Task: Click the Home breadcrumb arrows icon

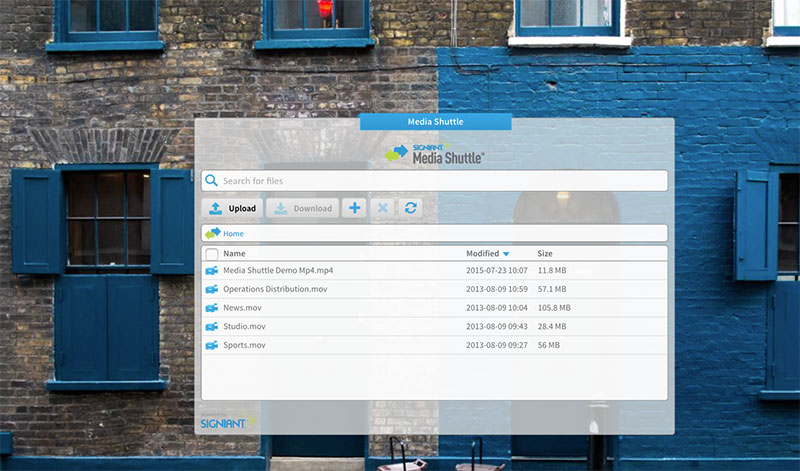Action: [x=212, y=234]
